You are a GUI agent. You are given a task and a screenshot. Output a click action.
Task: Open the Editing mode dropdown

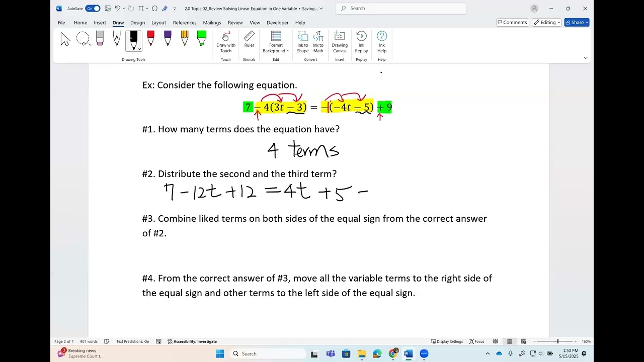547,23
